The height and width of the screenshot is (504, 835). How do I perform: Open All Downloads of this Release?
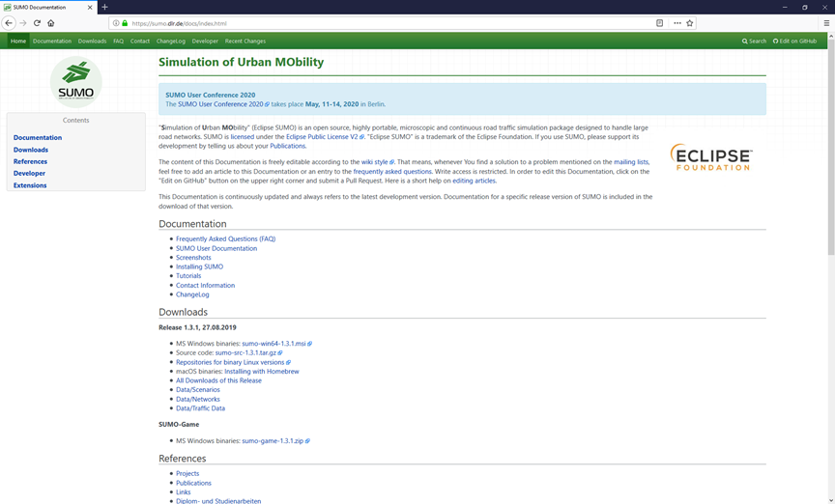click(x=218, y=380)
